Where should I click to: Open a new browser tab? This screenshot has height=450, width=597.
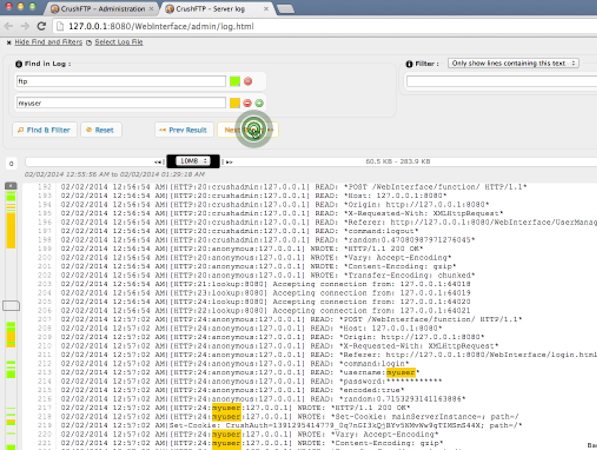pos(285,9)
